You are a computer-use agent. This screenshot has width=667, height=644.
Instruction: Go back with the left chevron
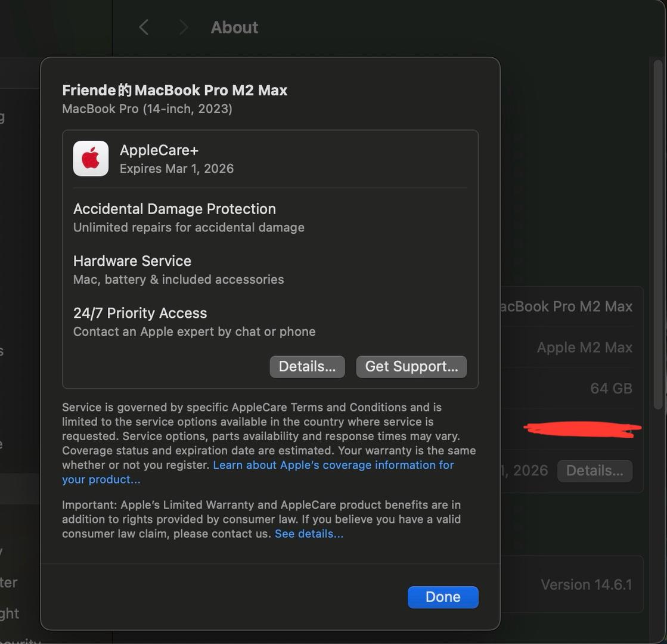[x=143, y=27]
